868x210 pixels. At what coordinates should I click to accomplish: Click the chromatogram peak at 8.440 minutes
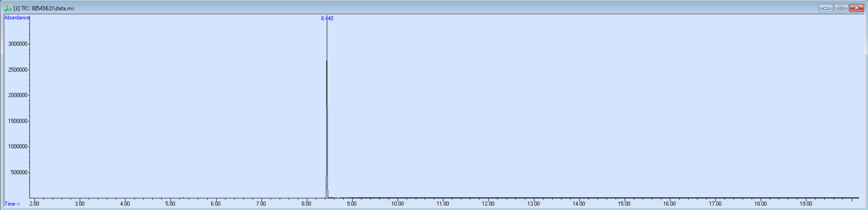click(327, 109)
